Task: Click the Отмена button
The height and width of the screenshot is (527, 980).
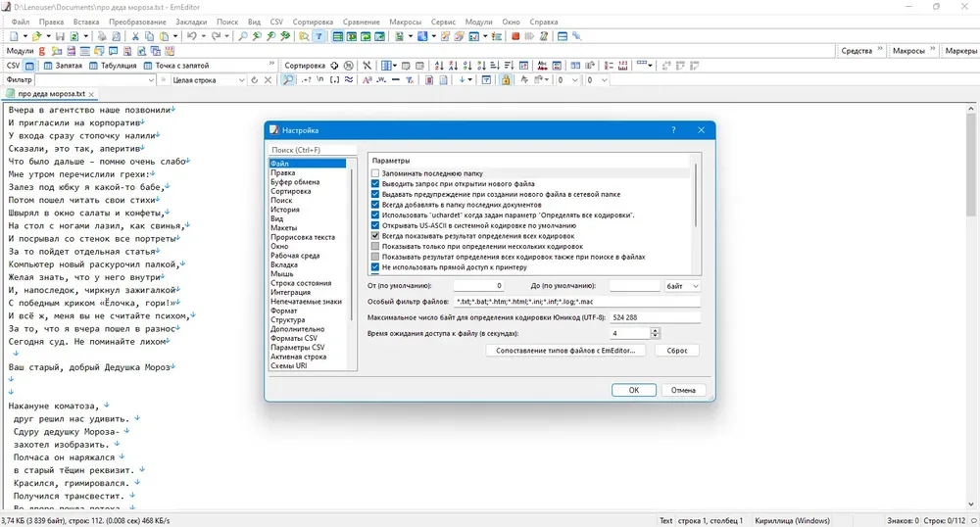Action: (x=683, y=390)
